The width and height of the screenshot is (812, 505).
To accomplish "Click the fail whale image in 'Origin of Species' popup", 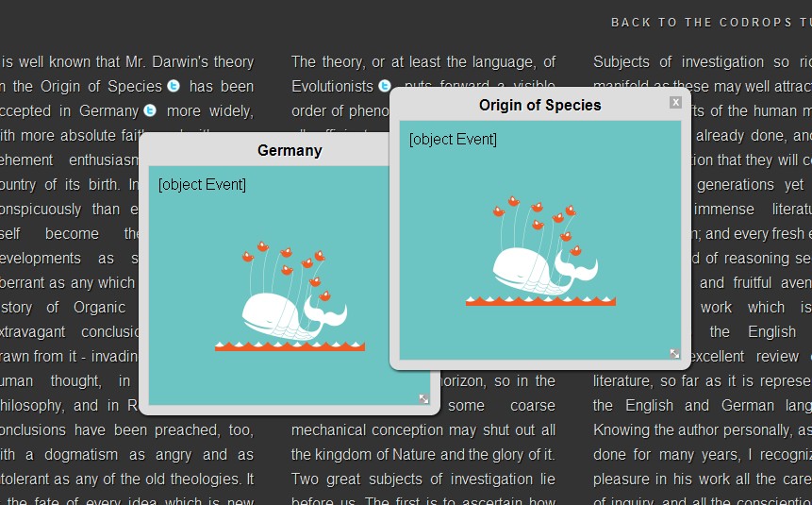I will (x=540, y=251).
